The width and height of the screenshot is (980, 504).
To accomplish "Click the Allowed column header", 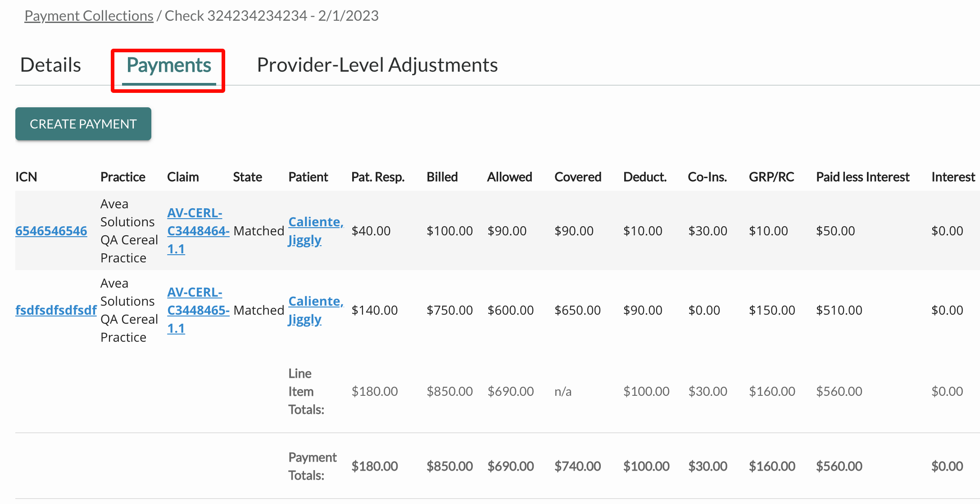I will click(509, 177).
